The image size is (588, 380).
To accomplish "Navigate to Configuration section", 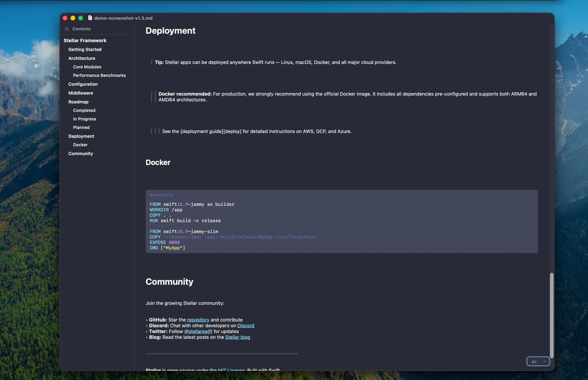I will tap(83, 84).
